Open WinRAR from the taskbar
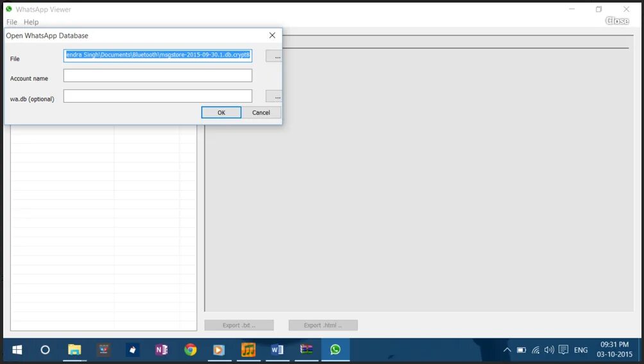Image resolution: width=644 pixels, height=364 pixels. point(307,350)
